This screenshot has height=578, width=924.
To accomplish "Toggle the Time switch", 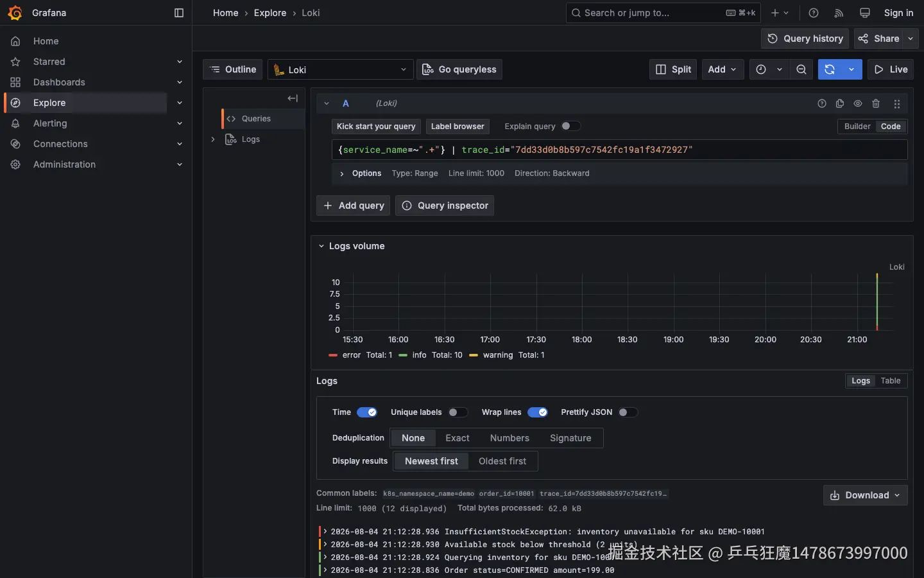I will [367, 412].
